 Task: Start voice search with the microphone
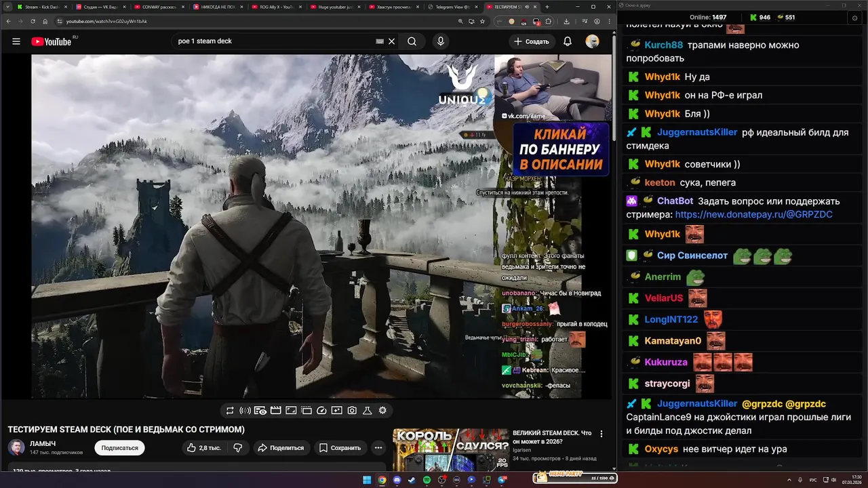pyautogui.click(x=440, y=41)
